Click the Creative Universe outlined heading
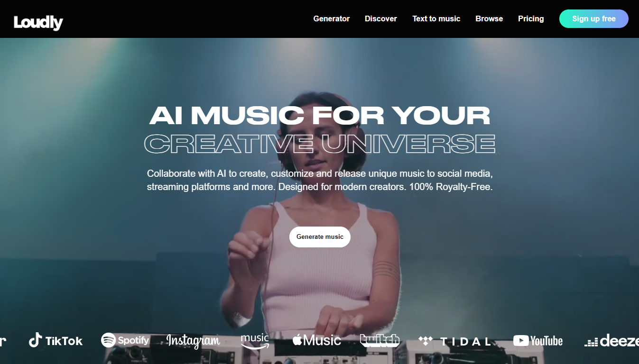The width and height of the screenshot is (639, 364). 320,144
